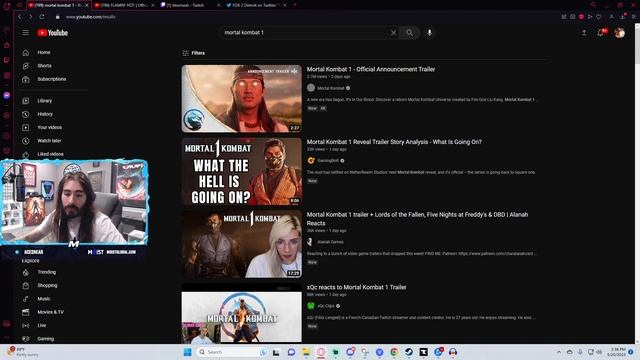Visit the Alanah Games channel link

coord(330,242)
